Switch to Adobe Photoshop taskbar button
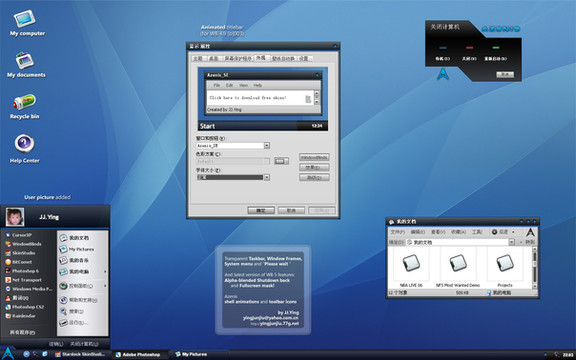This screenshot has height=360, width=576. 141,354
